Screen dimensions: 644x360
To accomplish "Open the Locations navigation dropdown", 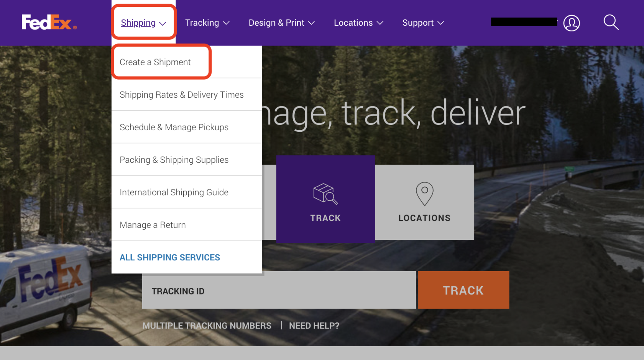I will click(358, 23).
